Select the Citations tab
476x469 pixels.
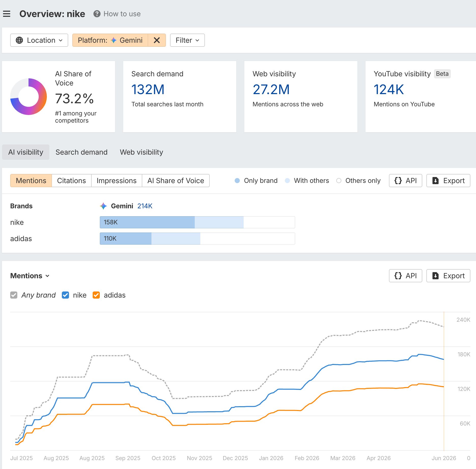[72, 181]
